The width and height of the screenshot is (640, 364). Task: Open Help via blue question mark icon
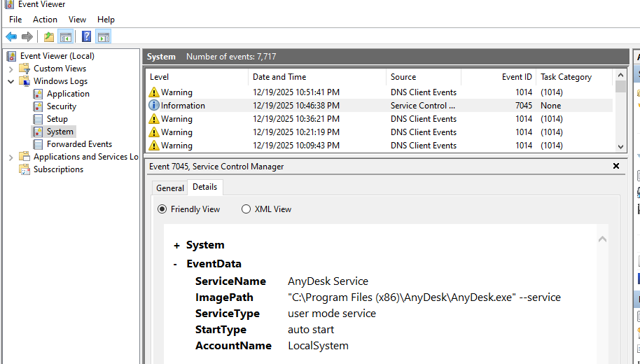(86, 36)
